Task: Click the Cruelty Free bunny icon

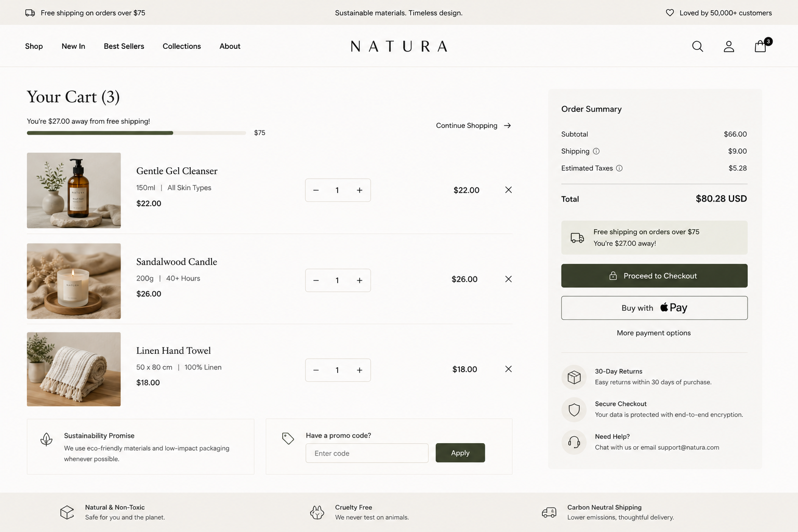Action: click(x=317, y=513)
